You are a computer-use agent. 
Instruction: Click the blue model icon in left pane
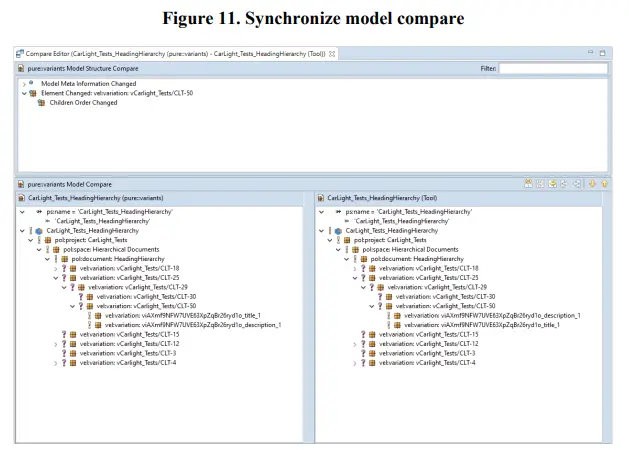pos(39,231)
